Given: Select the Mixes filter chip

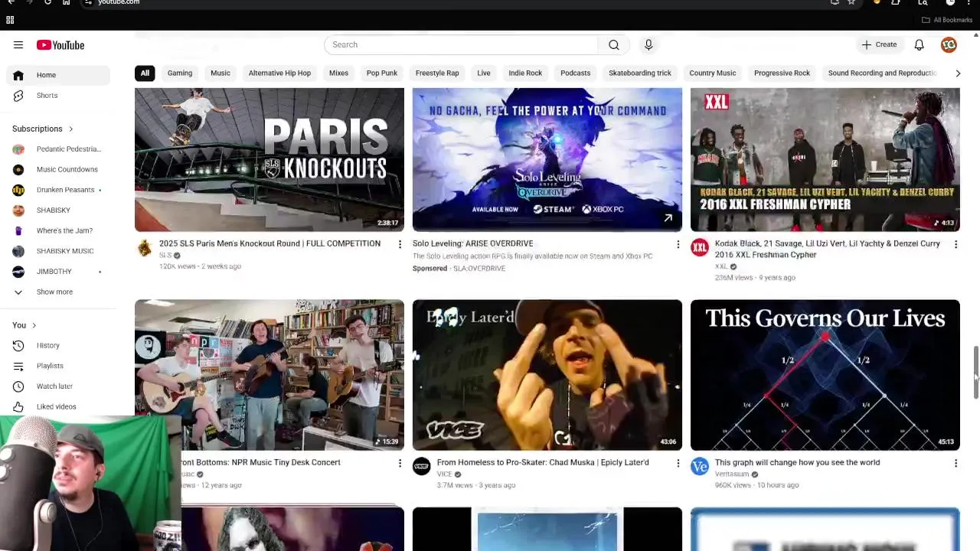Looking at the screenshot, I should click(338, 73).
